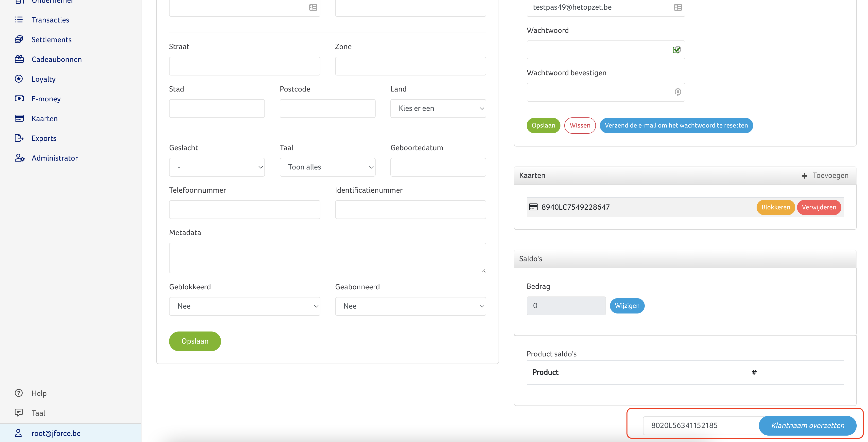Click into the Metadata text area
The width and height of the screenshot is (868, 442).
coord(327,258)
